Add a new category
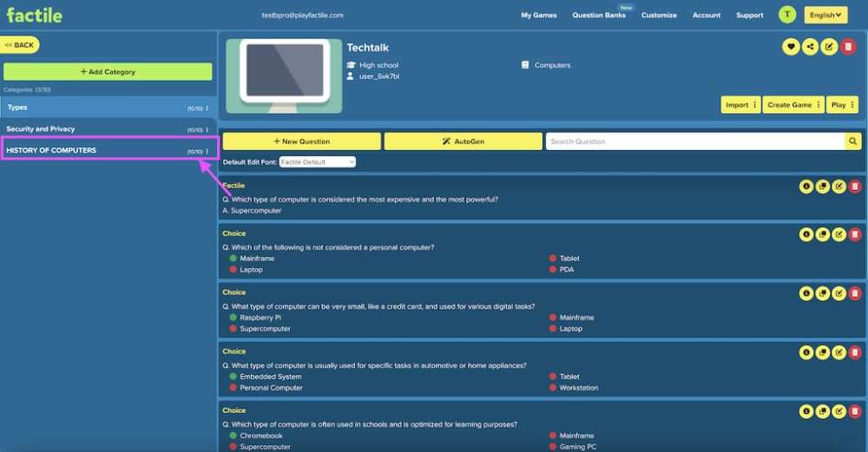The width and height of the screenshot is (868, 452). [108, 71]
